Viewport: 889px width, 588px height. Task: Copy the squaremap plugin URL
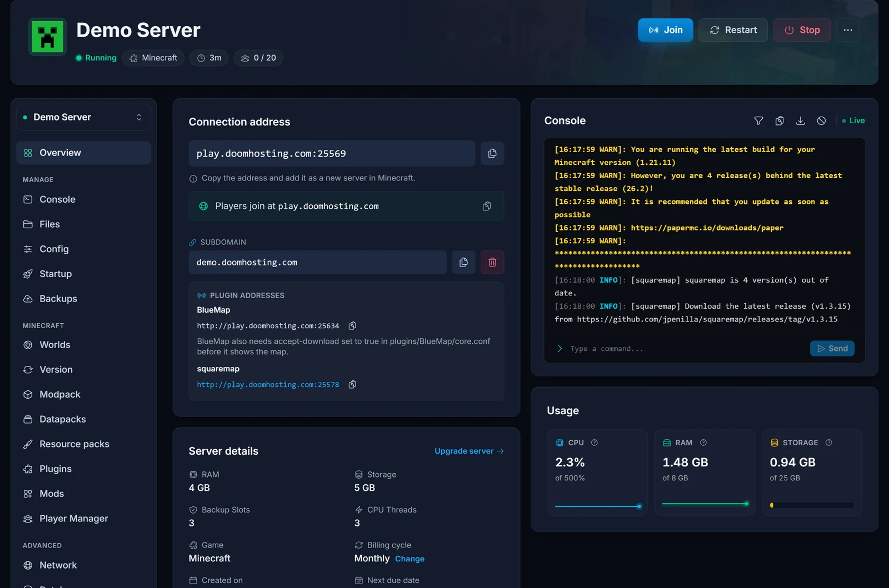coord(352,385)
